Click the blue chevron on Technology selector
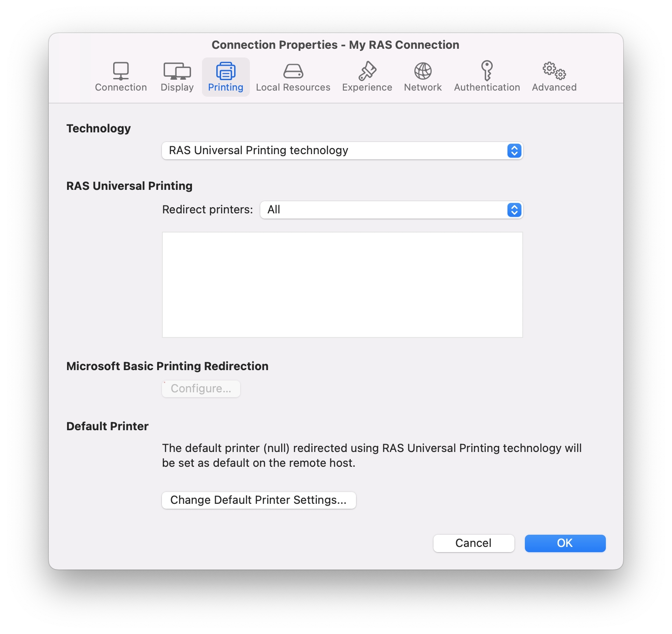The width and height of the screenshot is (672, 634). coord(514,151)
